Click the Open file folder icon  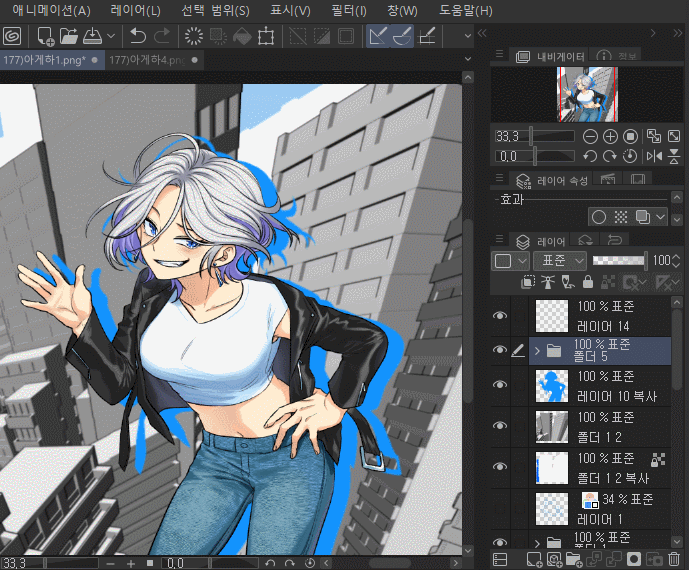pos(69,36)
